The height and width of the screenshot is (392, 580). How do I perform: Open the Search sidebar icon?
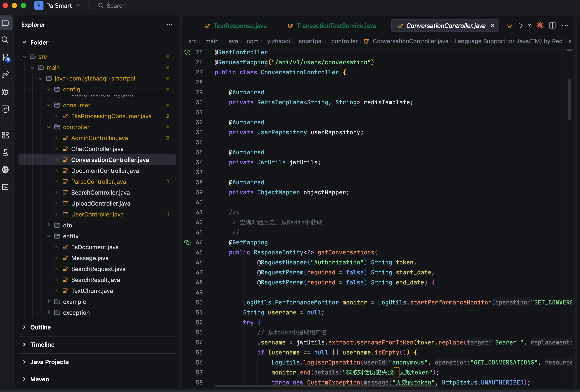click(5, 40)
